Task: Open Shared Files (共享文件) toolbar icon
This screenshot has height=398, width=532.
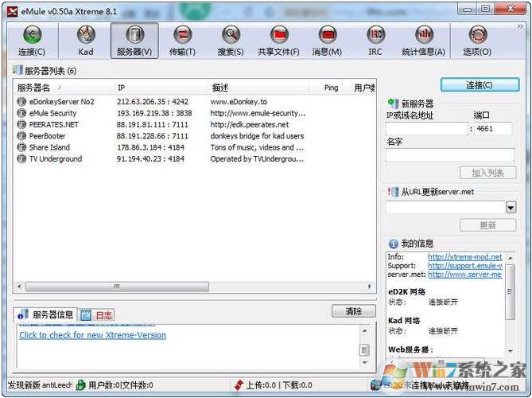Action: (x=278, y=41)
